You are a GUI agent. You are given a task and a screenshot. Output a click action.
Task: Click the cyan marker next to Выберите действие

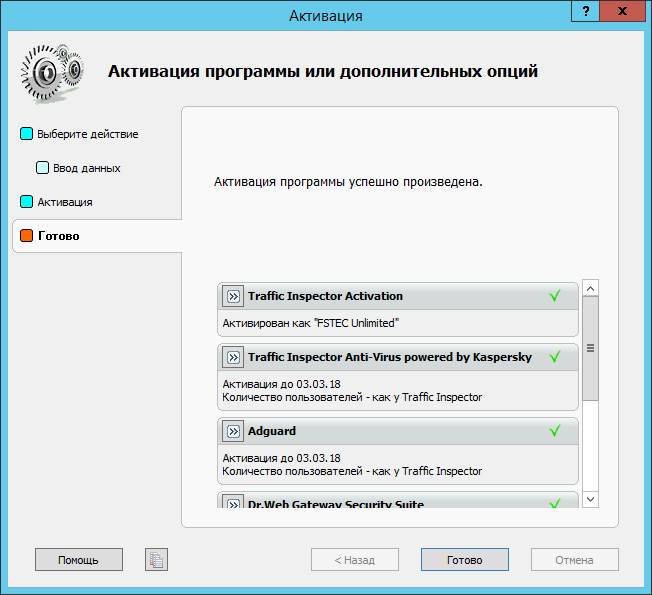click(27, 134)
